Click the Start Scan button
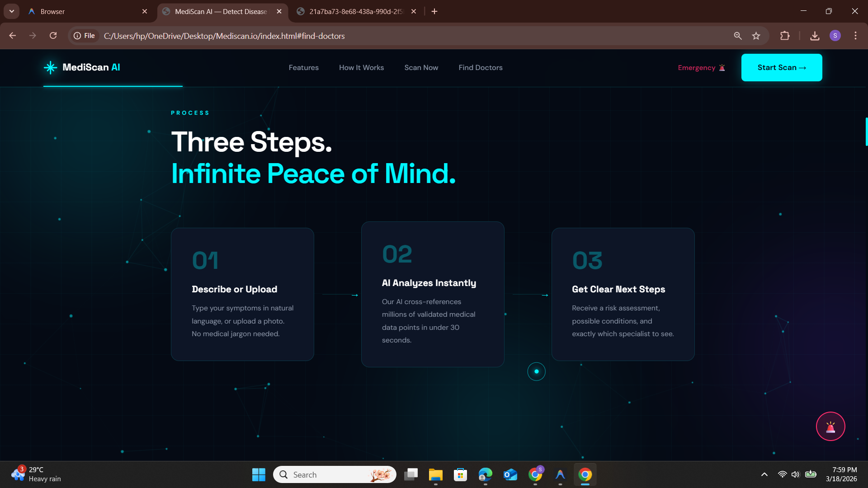Viewport: 868px width, 488px height. [781, 68]
